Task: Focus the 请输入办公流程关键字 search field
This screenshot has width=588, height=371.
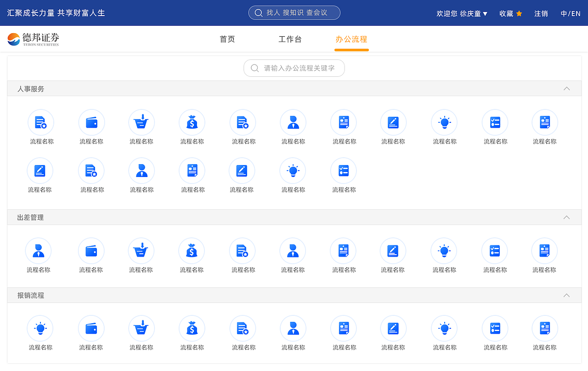Action: (x=294, y=68)
